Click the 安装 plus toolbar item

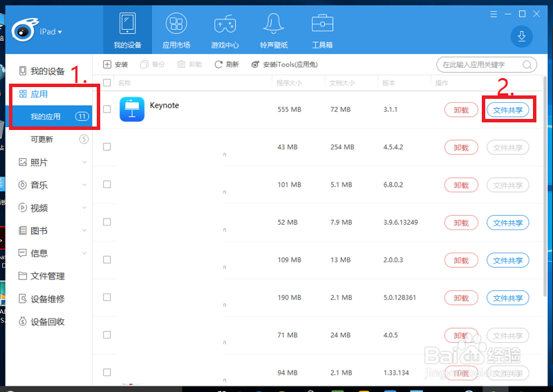pyautogui.click(x=115, y=64)
